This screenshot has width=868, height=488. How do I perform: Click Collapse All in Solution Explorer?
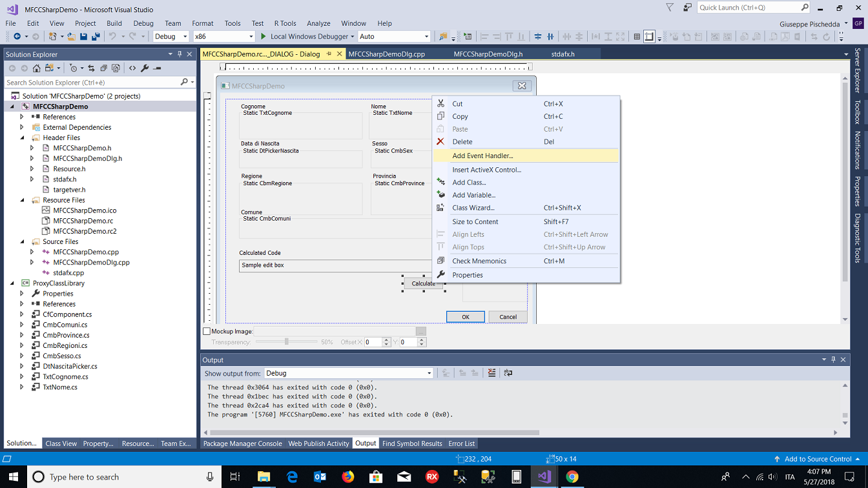pos(103,68)
